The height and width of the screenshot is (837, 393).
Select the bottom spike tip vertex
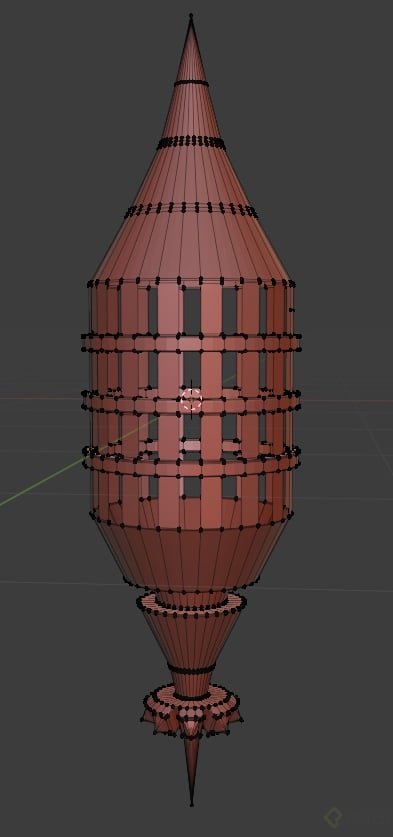pos(192,804)
